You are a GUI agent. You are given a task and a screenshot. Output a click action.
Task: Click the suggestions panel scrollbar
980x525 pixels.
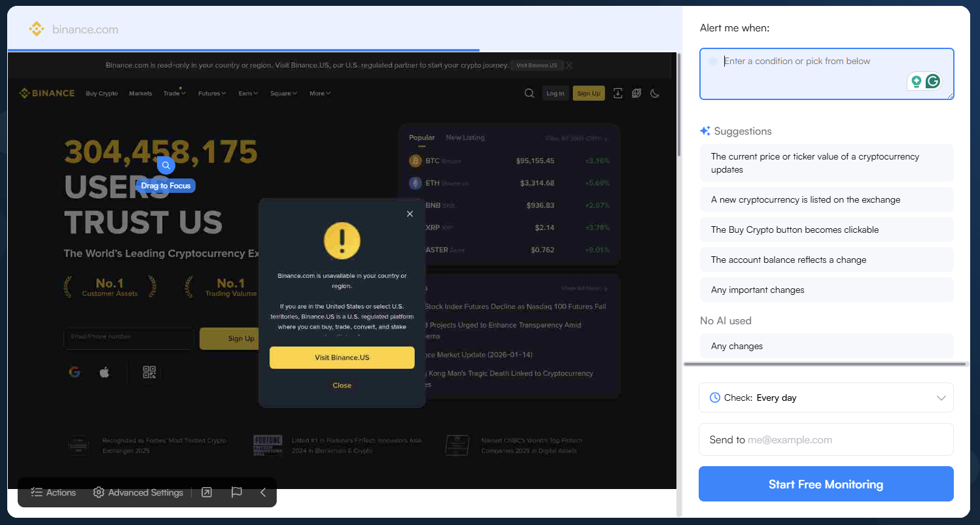(x=824, y=364)
